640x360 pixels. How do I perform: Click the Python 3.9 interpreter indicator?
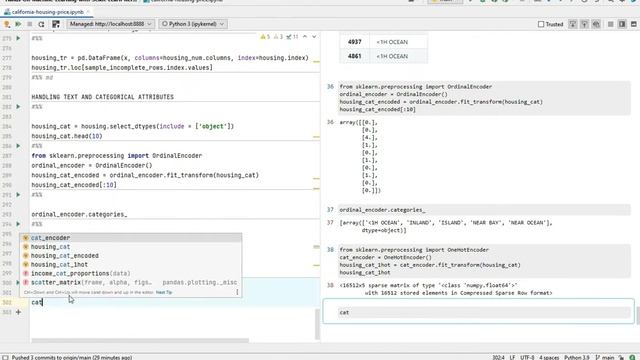tap(577, 357)
